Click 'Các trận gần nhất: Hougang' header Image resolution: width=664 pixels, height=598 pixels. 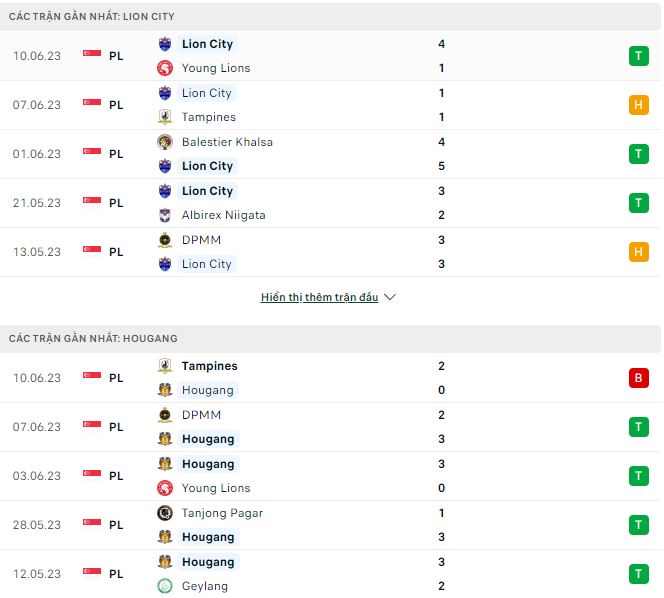point(93,339)
